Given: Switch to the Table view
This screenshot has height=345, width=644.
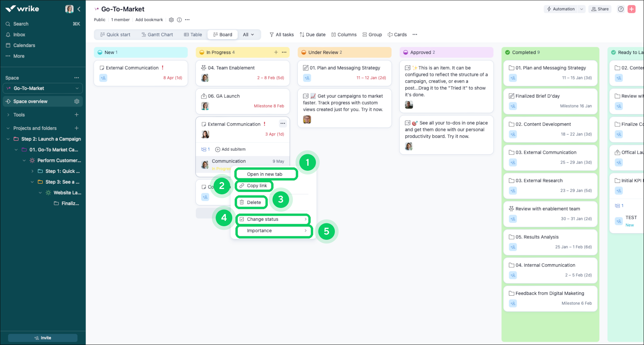Looking at the screenshot, I should 193,34.
